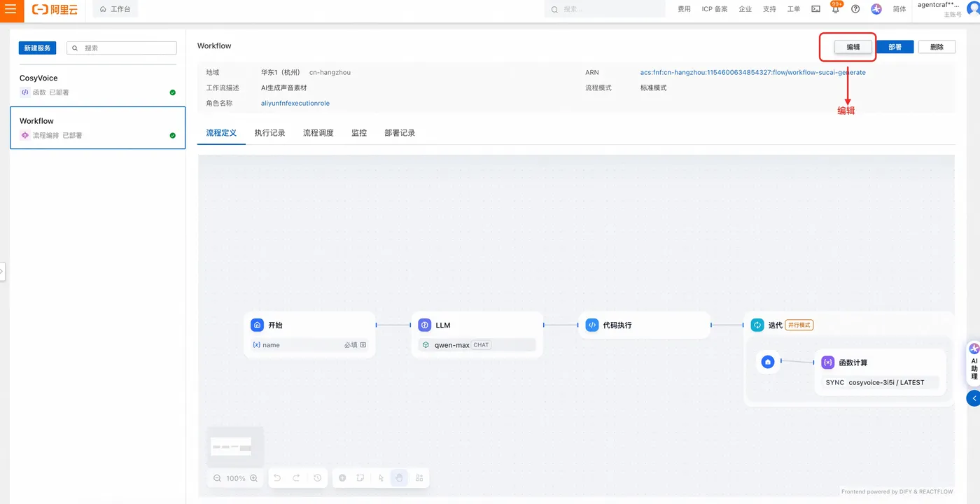Viewport: 980px width, 504px height.
Task: Click the 新建服务 button
Action: (x=37, y=48)
